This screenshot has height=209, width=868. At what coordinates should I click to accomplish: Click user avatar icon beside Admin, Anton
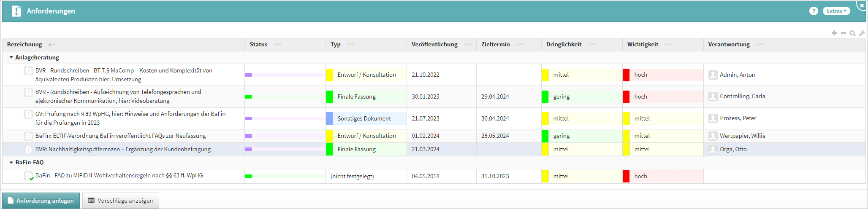coord(713,75)
